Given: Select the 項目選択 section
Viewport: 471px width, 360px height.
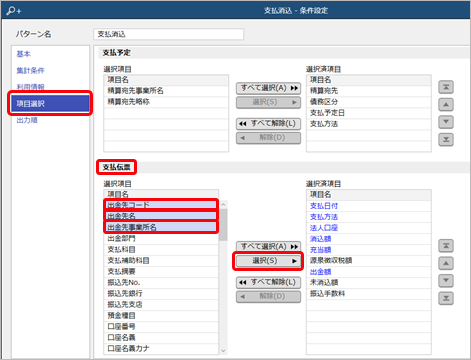Looking at the screenshot, I should (x=50, y=104).
